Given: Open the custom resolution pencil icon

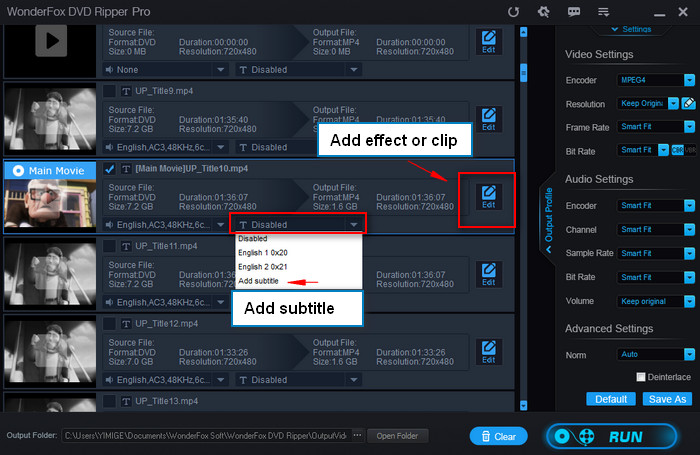Looking at the screenshot, I should tap(689, 104).
